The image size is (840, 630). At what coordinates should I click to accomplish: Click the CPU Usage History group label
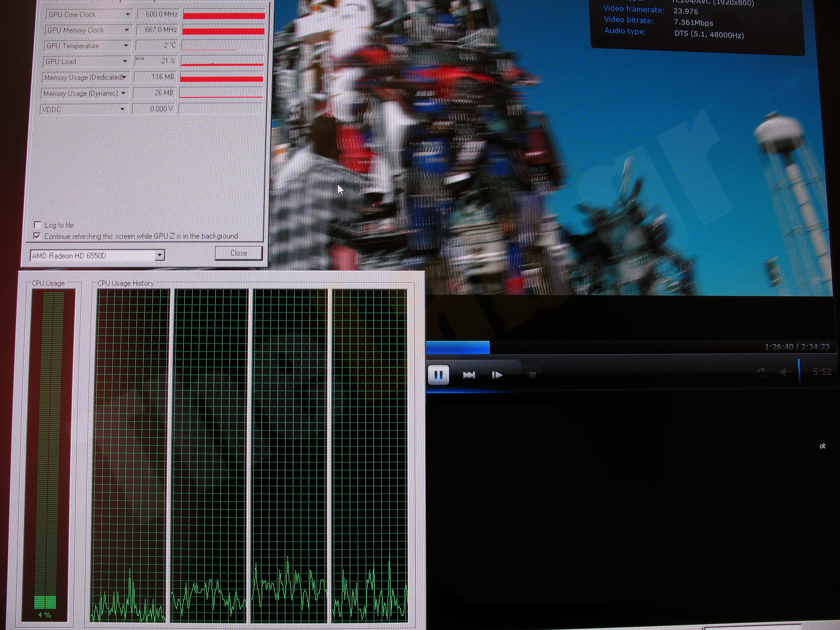[x=126, y=283]
